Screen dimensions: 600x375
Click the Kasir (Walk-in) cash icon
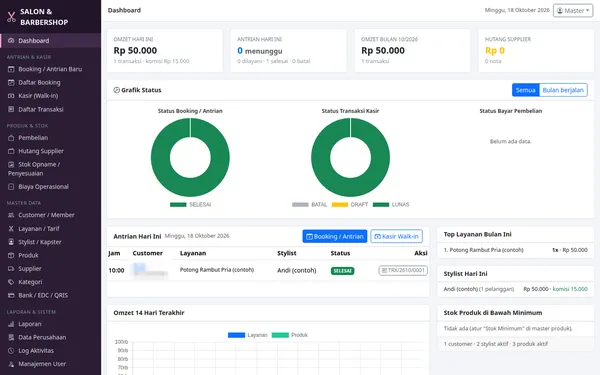pos(11,96)
